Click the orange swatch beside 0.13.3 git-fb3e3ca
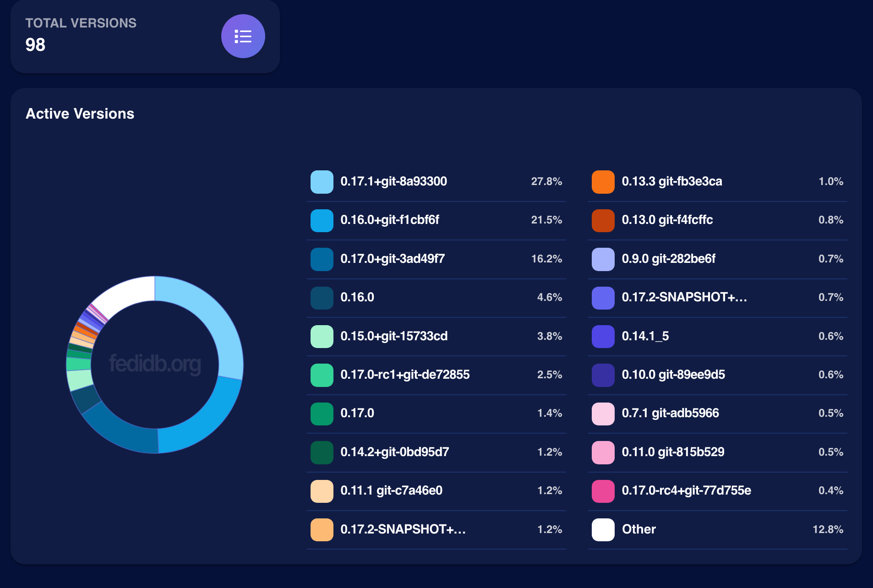 603,182
